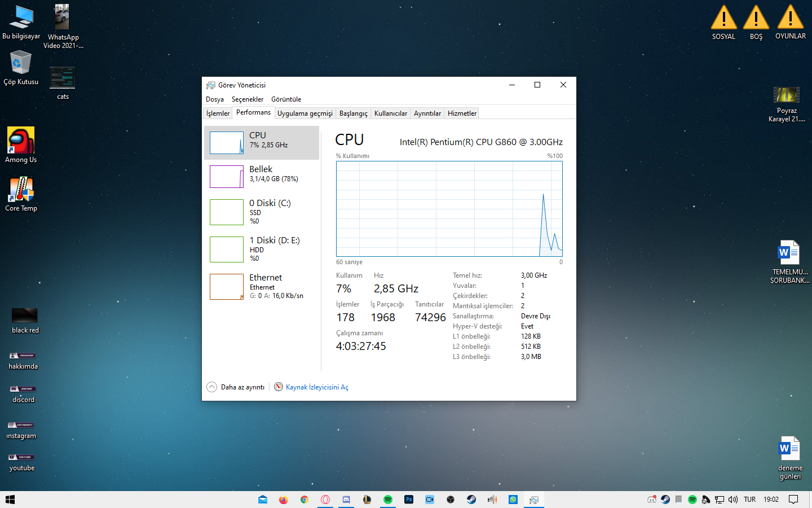Screen dimensions: 812x508
Task: Open the Windows Start menu
Action: [x=10, y=500]
